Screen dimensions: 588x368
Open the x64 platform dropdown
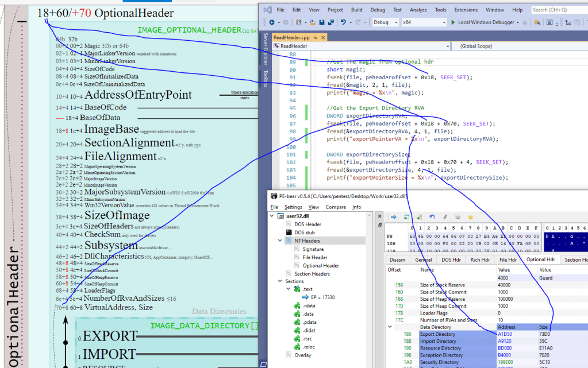(423, 22)
